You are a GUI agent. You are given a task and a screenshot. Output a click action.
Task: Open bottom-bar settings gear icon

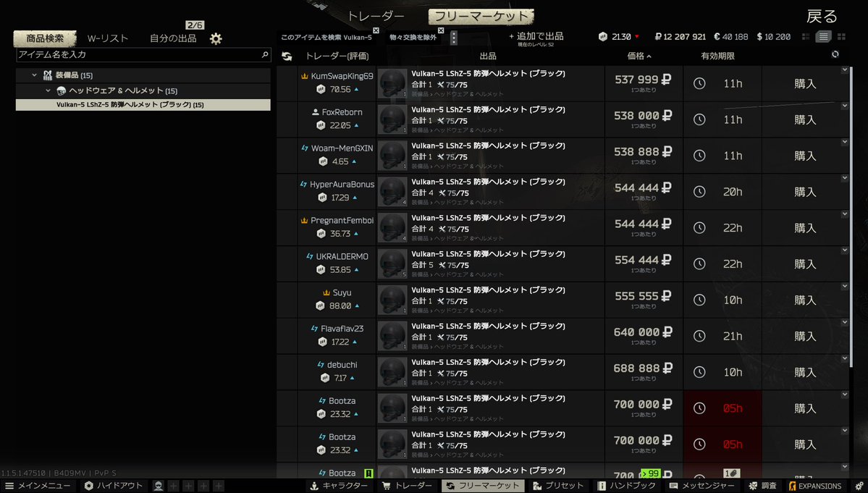(x=859, y=486)
